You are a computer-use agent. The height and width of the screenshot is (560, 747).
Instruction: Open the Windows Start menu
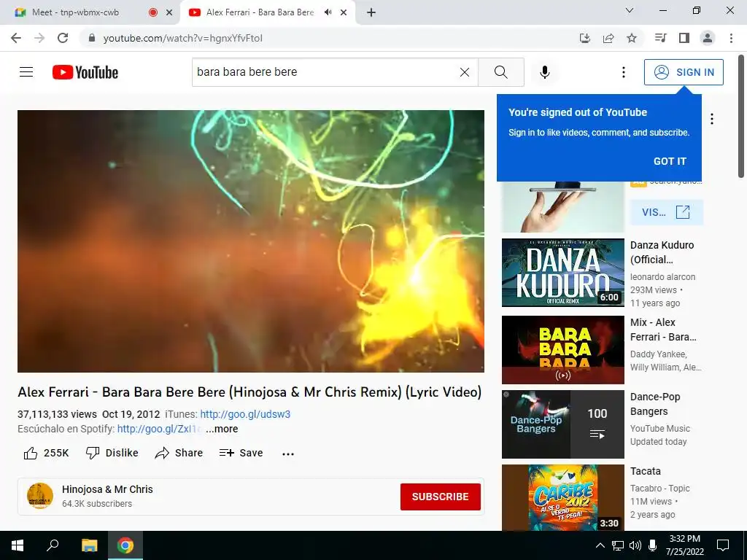tap(18, 545)
